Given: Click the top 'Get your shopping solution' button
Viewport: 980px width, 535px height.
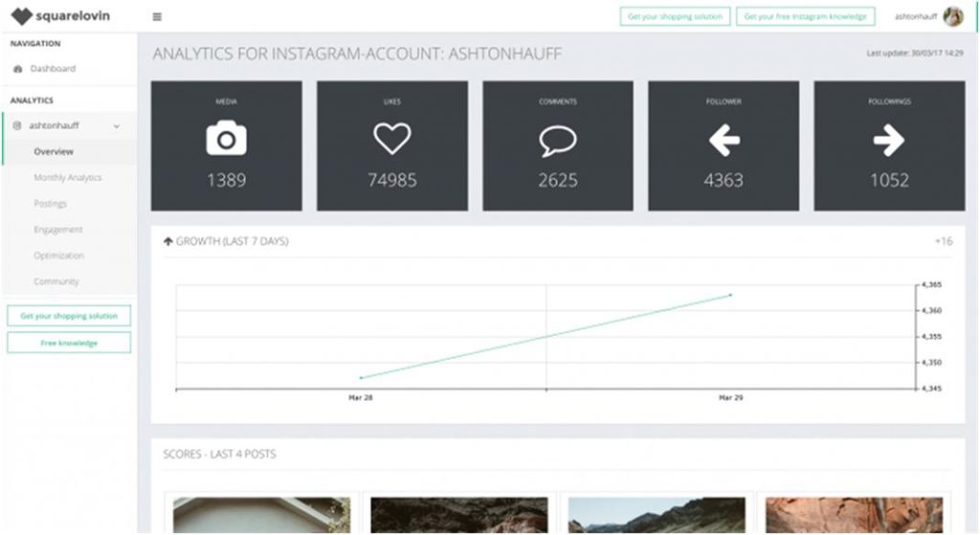Looking at the screenshot, I should [x=675, y=17].
